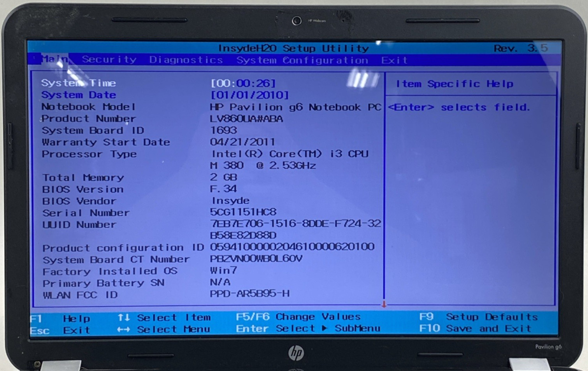Select the Intel(R) Core(TM) i3 CPU text

click(290, 154)
